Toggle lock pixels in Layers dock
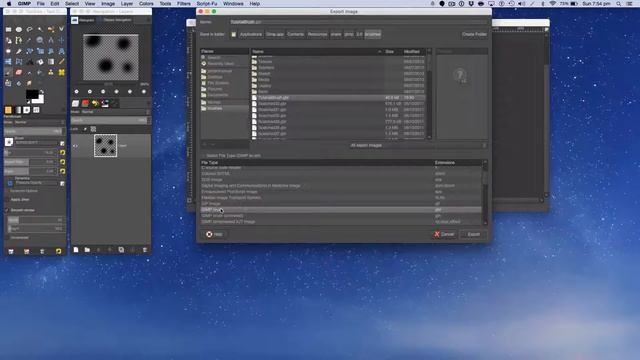640x360 pixels. tap(85, 129)
